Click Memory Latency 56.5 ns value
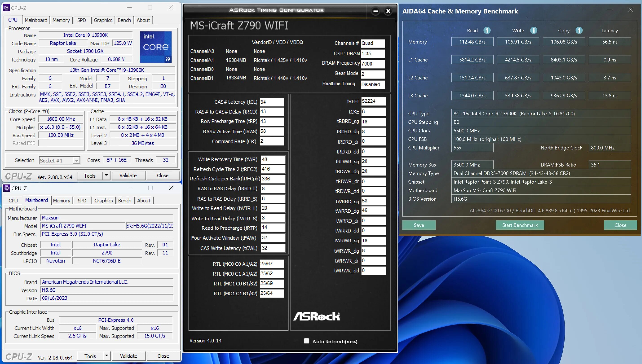This screenshot has width=642, height=364. coord(609,42)
